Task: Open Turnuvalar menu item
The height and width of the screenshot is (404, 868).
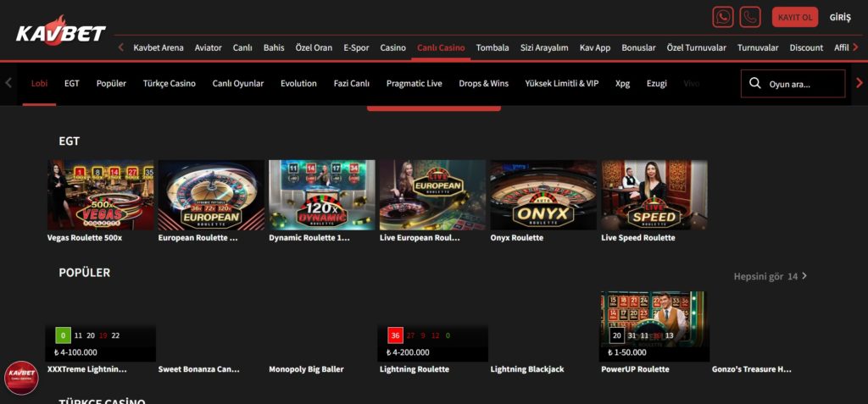Action: [x=758, y=47]
